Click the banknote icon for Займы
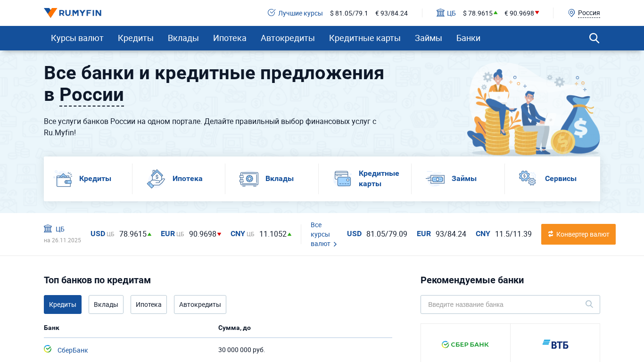 [435, 179]
